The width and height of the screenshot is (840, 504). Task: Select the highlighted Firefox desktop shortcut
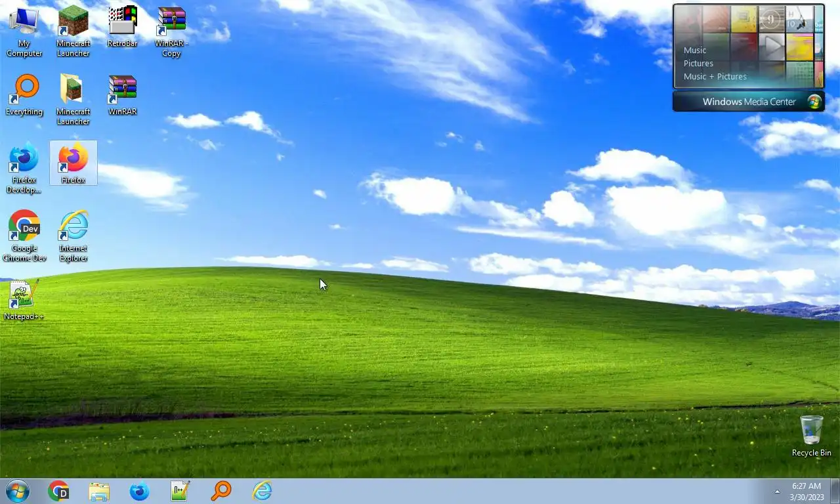73,163
